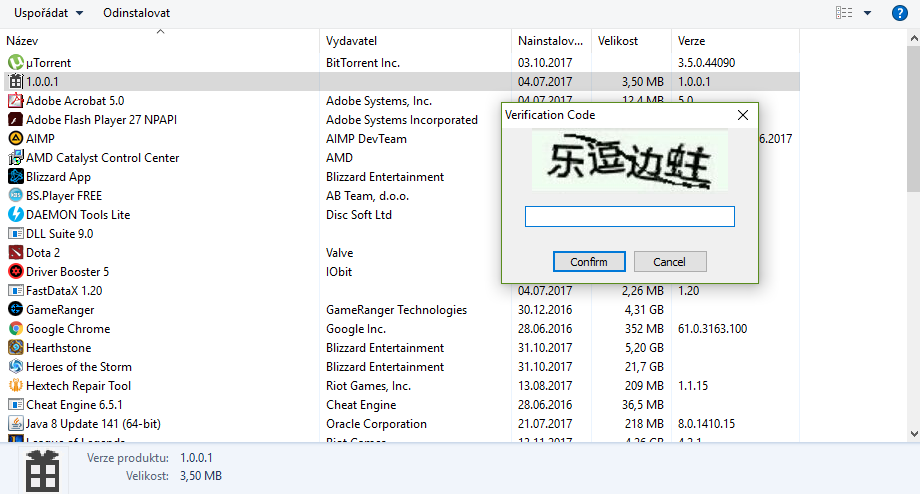Select the Blizzard App entry name
Viewport: 920px width, 494px height.
pyautogui.click(x=58, y=177)
